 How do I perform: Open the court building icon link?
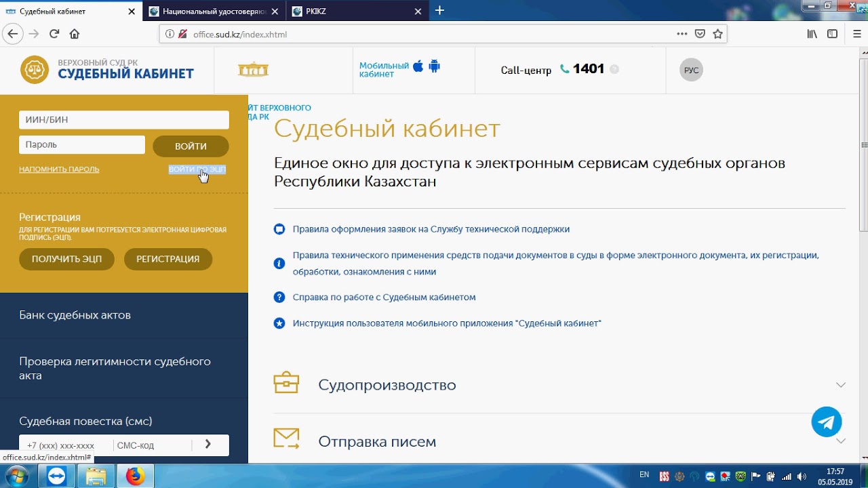click(x=253, y=70)
